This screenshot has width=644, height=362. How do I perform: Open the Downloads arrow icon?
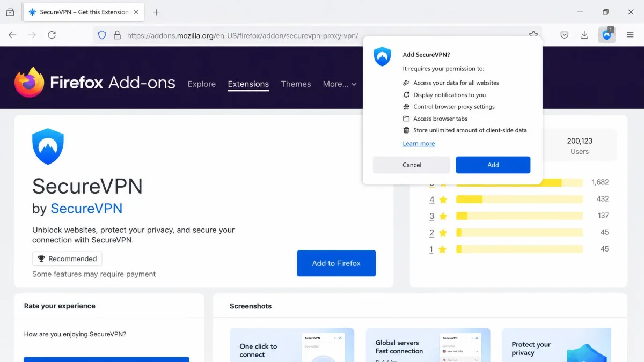[584, 35]
